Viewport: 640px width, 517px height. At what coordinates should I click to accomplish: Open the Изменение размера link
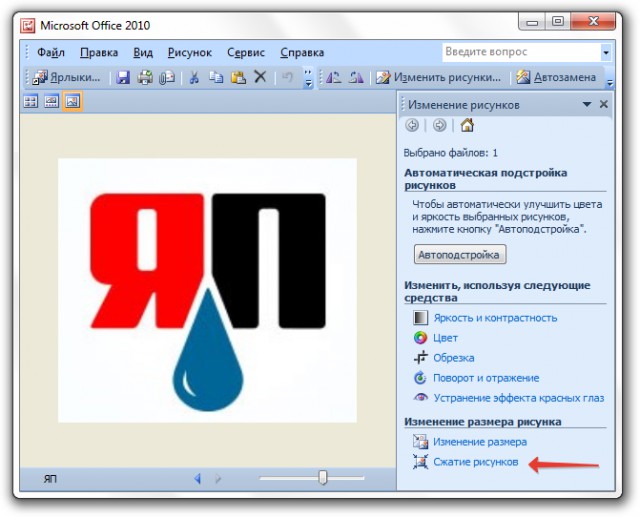click(480, 442)
